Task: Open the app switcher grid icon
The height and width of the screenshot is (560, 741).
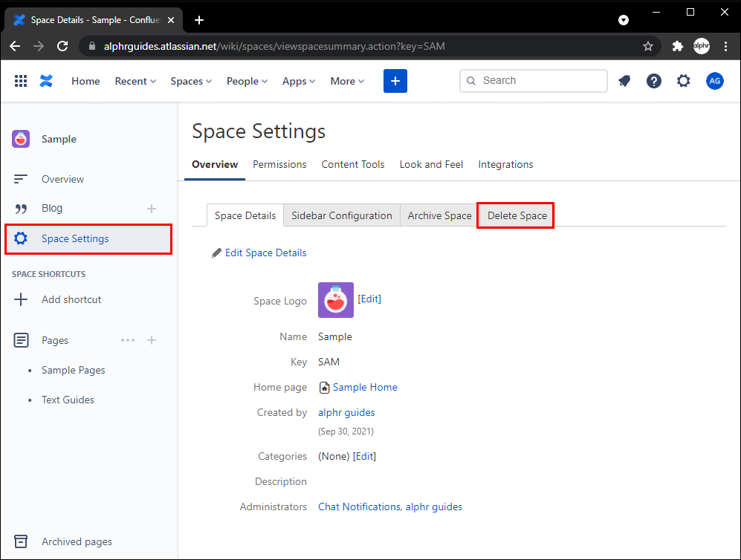Action: coord(21,81)
